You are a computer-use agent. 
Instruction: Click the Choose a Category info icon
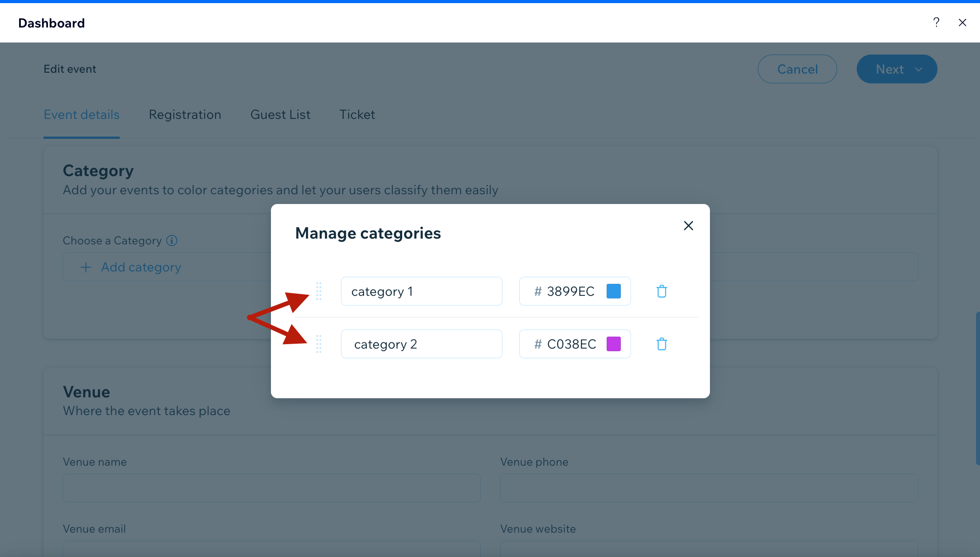[172, 240]
